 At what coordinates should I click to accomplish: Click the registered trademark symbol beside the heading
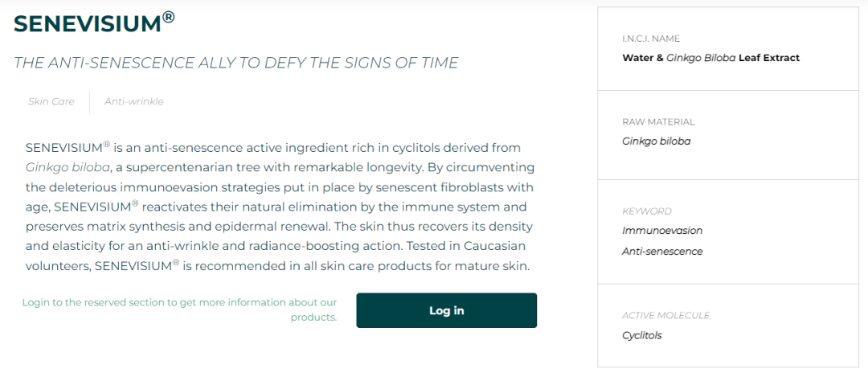pos(169,18)
